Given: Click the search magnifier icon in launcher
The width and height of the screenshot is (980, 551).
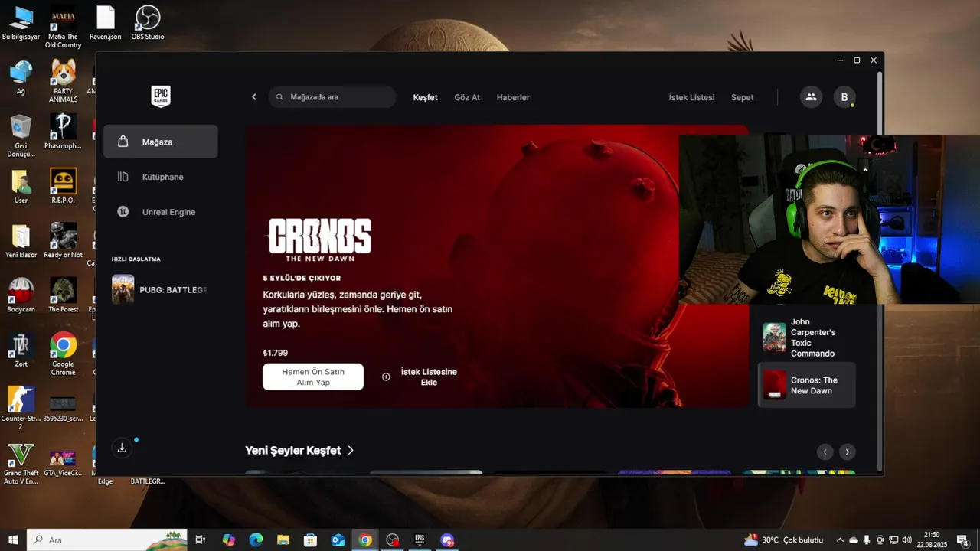Looking at the screenshot, I should [x=279, y=97].
